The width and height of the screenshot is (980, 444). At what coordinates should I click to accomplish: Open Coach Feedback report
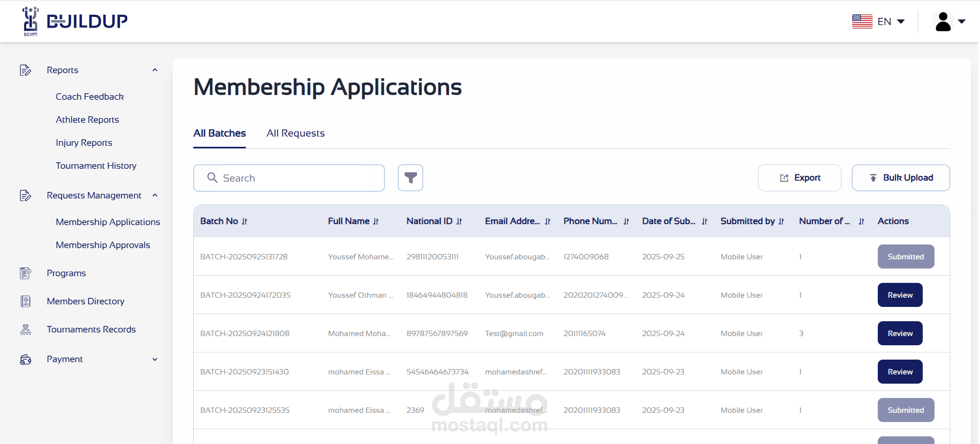click(89, 97)
